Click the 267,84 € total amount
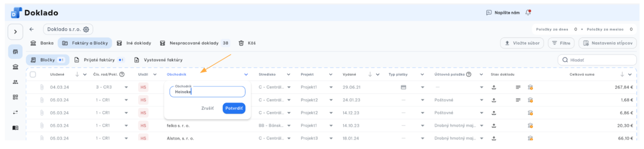The width and height of the screenshot is (644, 149). (624, 87)
